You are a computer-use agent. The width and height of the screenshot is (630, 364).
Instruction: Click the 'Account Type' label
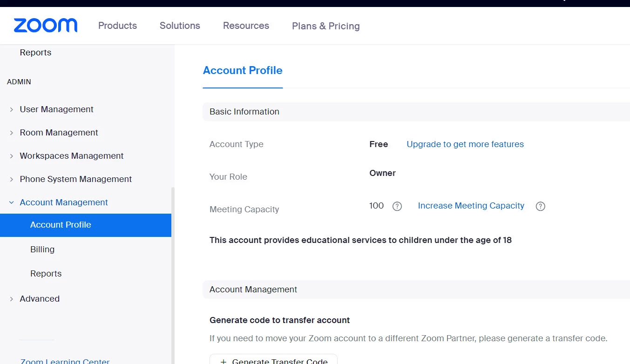point(237,144)
